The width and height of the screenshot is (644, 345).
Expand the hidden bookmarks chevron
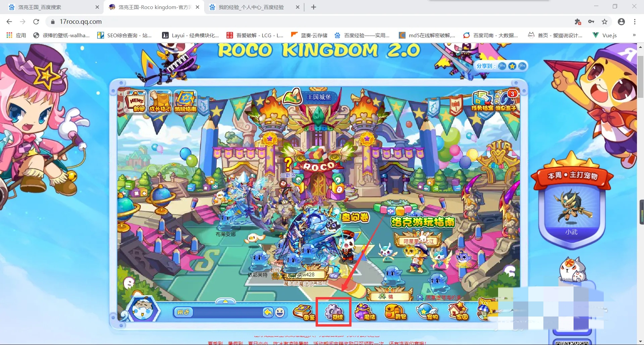[x=634, y=35]
